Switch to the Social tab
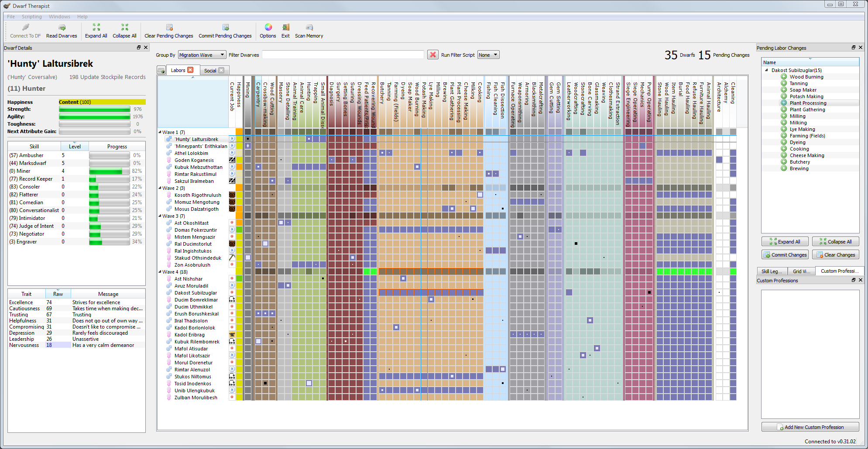 (210, 71)
